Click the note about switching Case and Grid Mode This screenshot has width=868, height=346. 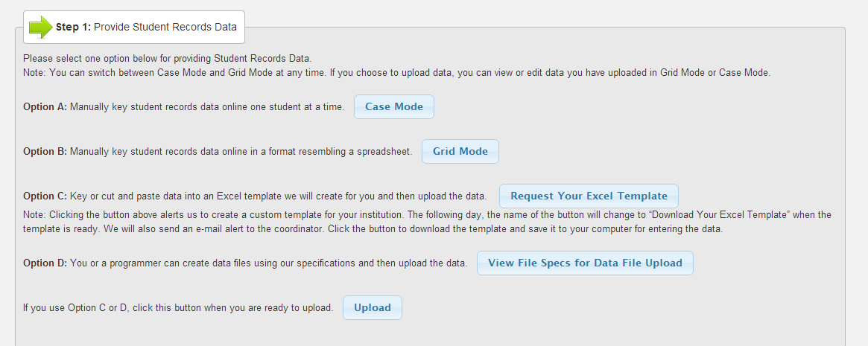[x=396, y=73]
